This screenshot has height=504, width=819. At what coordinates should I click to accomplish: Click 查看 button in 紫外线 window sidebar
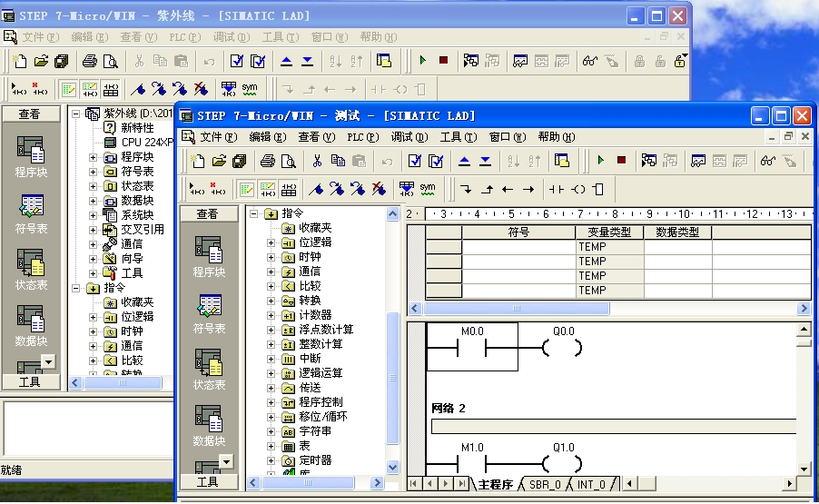tap(30, 114)
